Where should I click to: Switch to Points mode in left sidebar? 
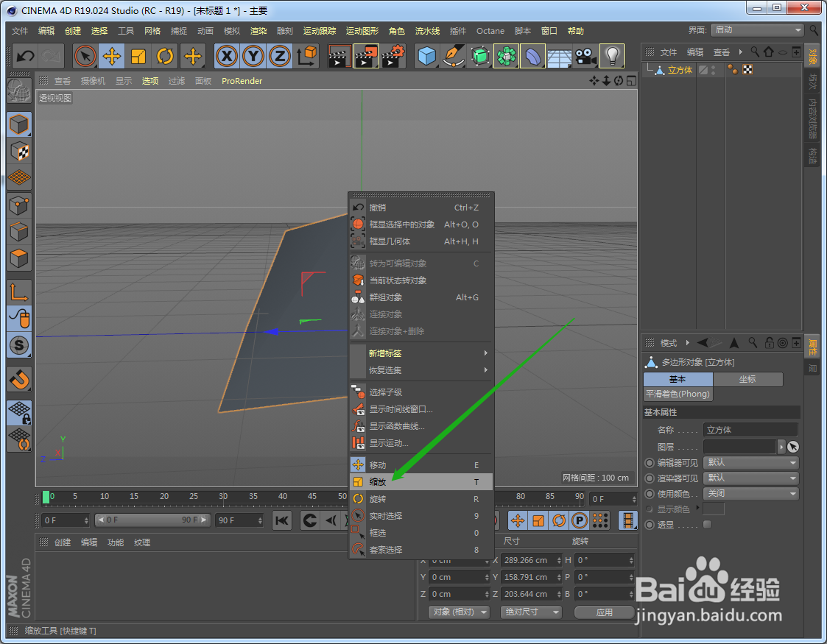coord(19,205)
